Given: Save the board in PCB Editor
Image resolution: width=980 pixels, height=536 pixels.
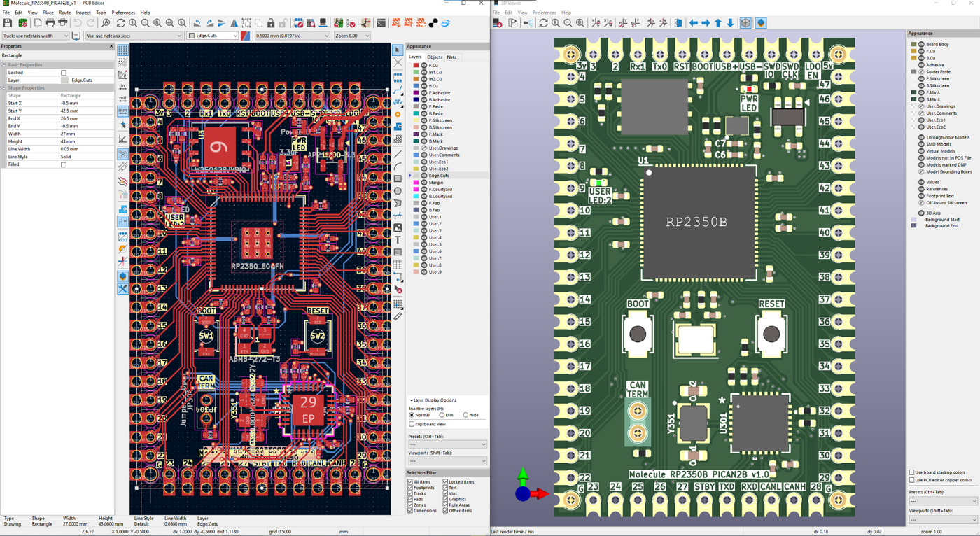Looking at the screenshot, I should [8, 23].
